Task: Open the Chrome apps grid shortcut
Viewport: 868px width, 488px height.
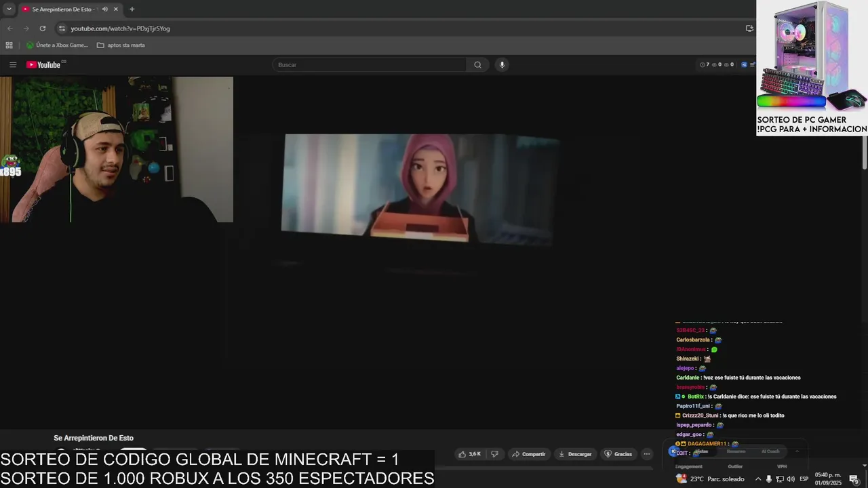Action: pyautogui.click(x=9, y=45)
